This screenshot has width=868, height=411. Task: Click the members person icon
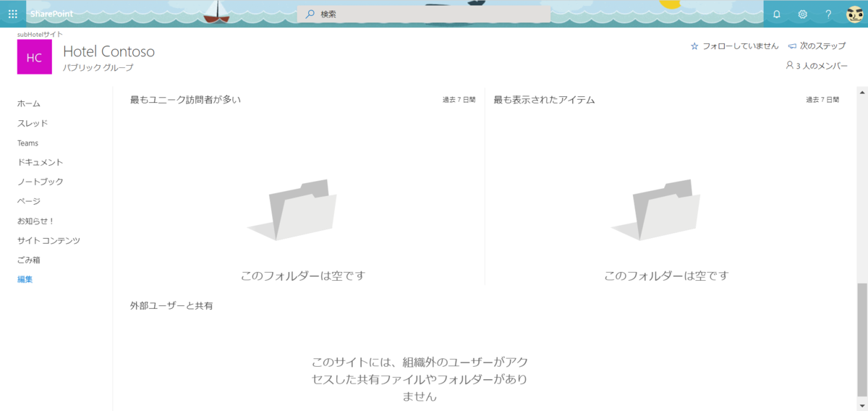(x=789, y=65)
